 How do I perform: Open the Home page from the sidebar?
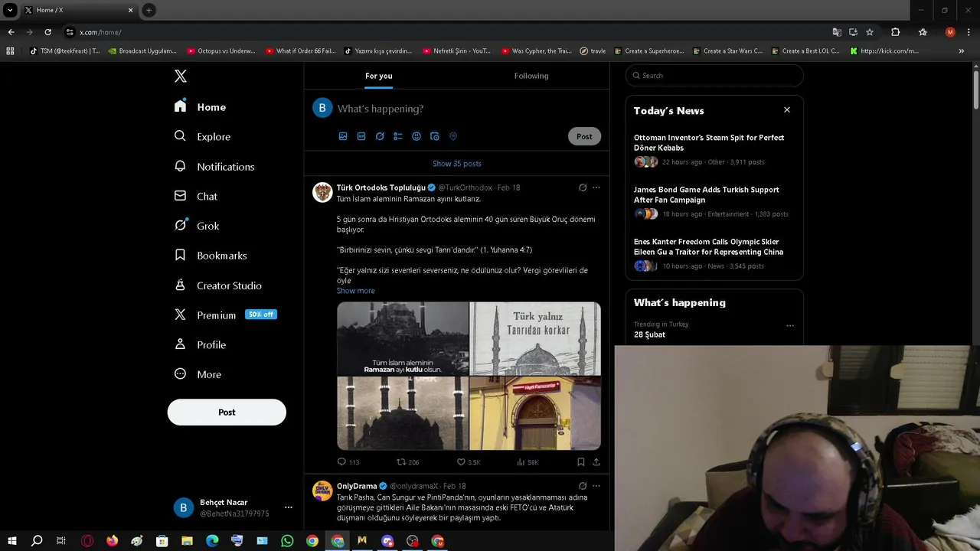pos(200,107)
